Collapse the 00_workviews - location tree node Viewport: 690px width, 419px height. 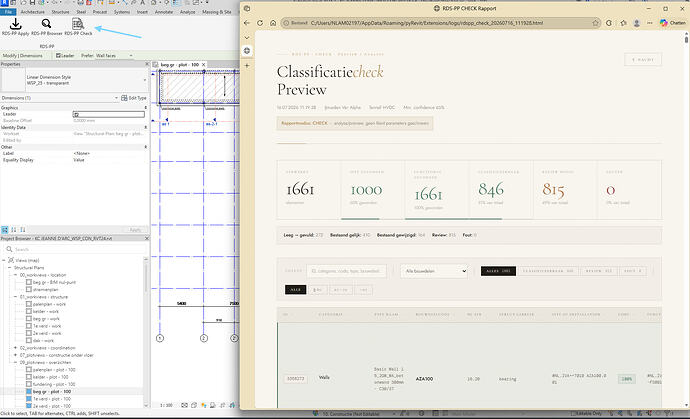click(15, 275)
